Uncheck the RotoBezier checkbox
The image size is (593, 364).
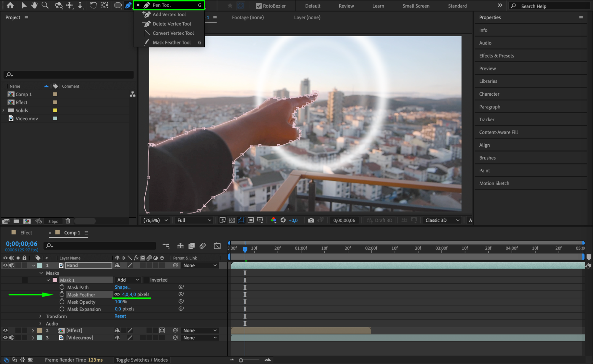258,6
